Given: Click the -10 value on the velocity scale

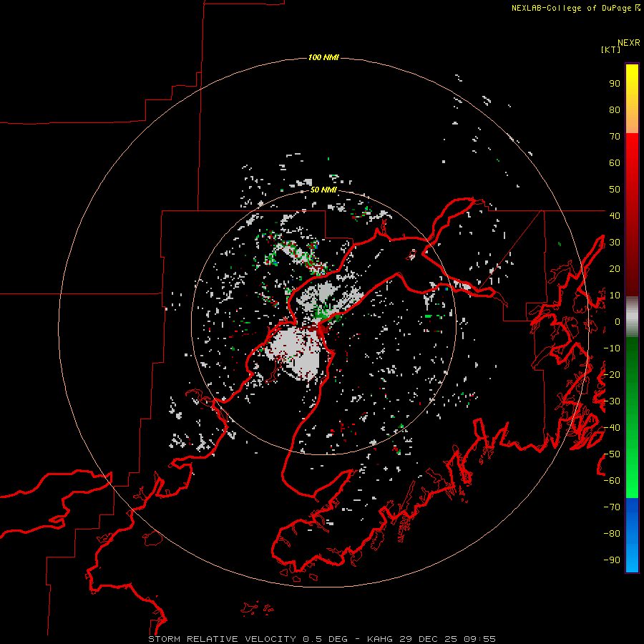Looking at the screenshot, I should click(x=612, y=348).
